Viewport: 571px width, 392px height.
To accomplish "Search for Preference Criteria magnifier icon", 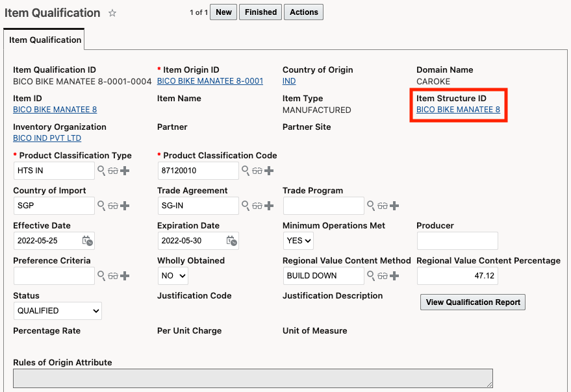I will (x=101, y=276).
